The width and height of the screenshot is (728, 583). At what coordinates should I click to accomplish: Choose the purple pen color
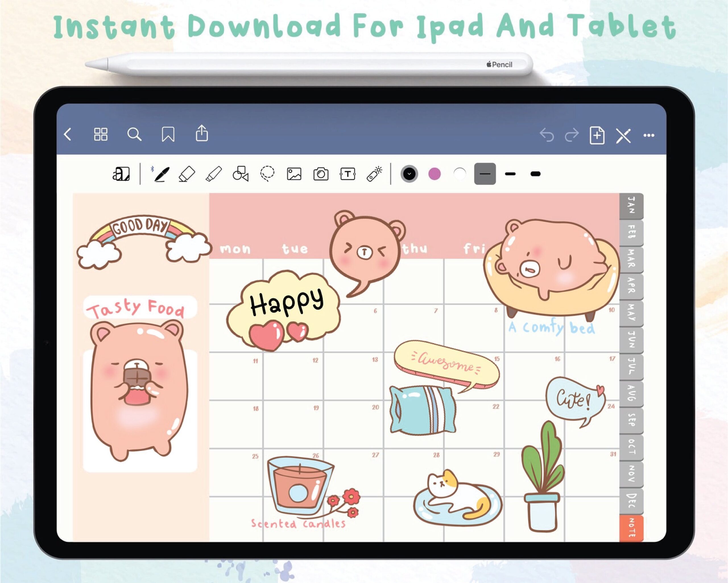coord(435,174)
